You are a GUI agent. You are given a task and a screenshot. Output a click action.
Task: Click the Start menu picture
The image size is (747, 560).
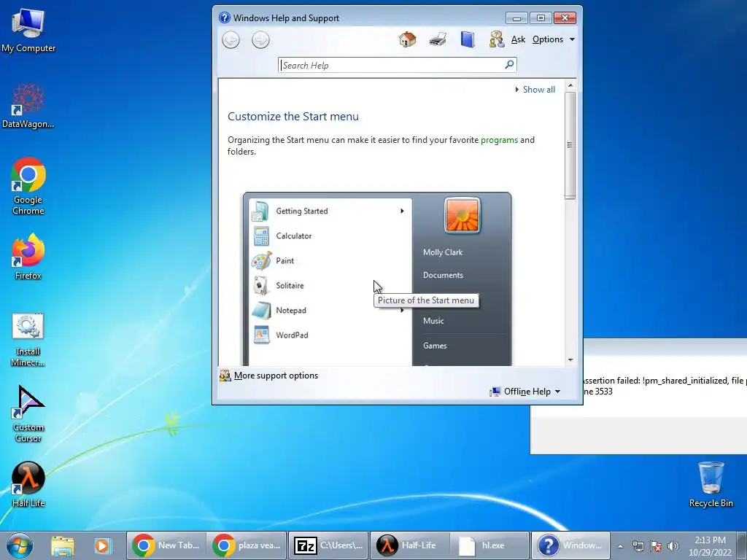(377, 279)
